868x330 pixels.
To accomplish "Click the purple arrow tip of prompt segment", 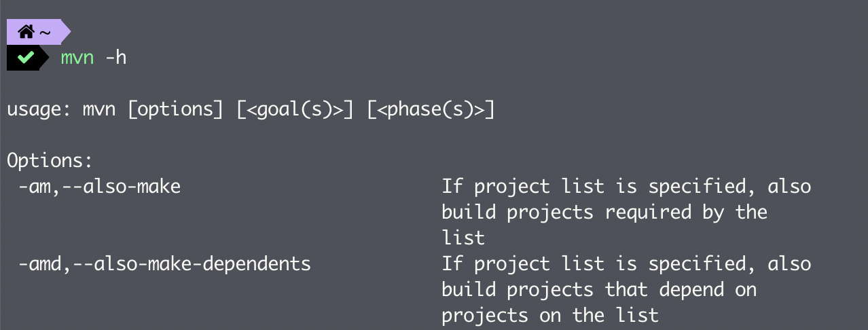I will [x=65, y=32].
